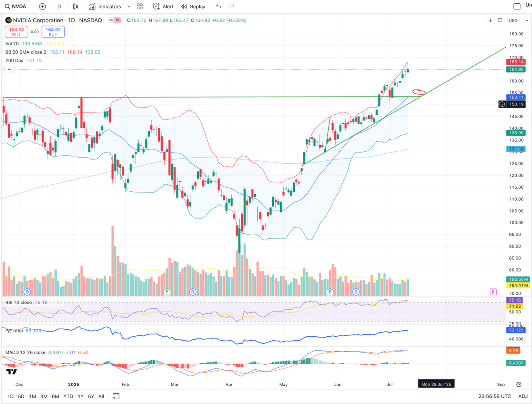Collapse the indicator legend with chevron
This screenshot has width=532, height=404.
(x=9, y=69)
